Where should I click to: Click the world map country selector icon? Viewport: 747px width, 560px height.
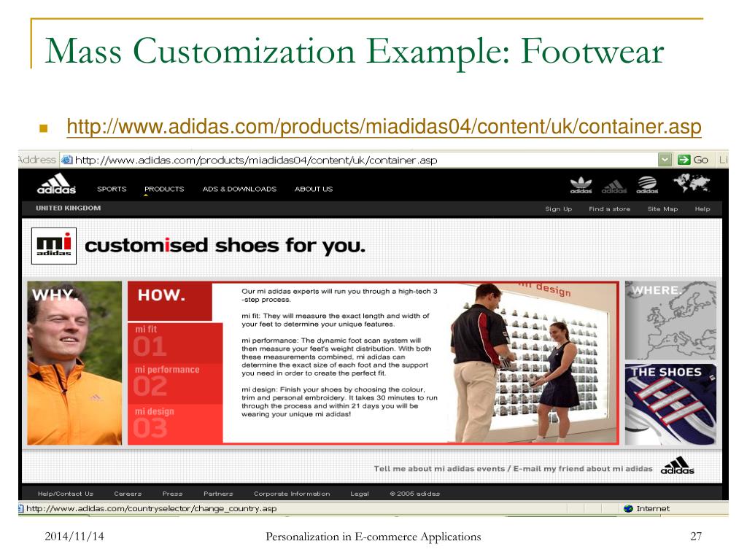[x=692, y=183]
